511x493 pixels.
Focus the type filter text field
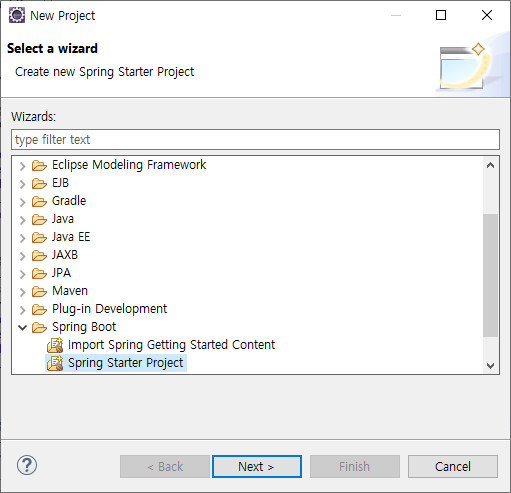click(x=255, y=139)
